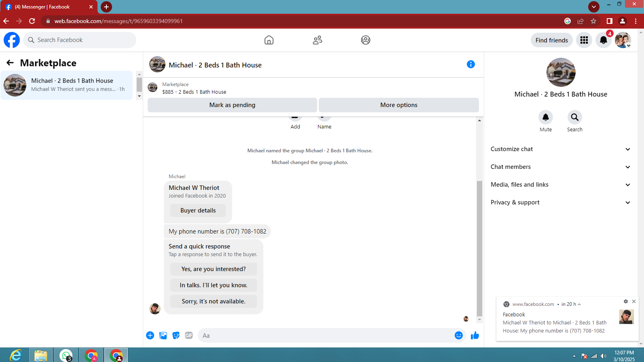
Task: Open File Explorer from taskbar
Action: click(x=41, y=356)
